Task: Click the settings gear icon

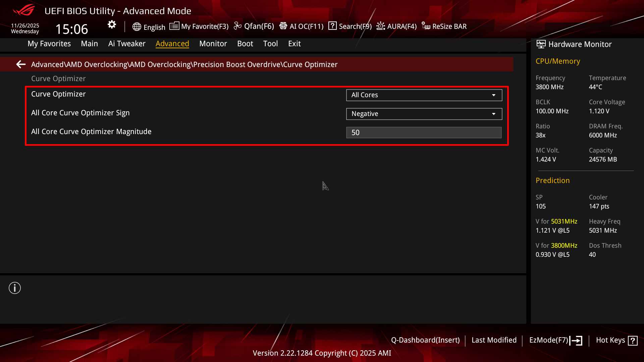Action: pyautogui.click(x=112, y=24)
